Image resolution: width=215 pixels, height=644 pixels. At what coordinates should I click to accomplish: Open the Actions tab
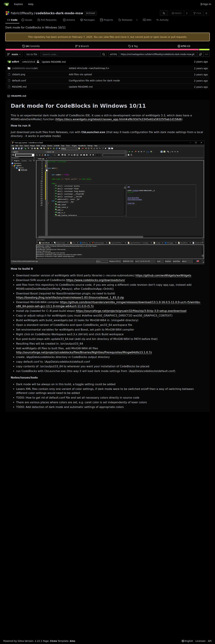69,20
